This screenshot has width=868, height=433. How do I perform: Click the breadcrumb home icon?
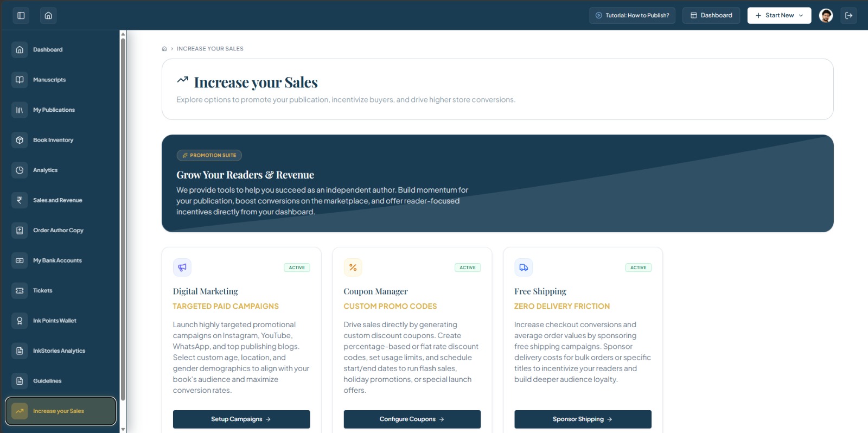tap(164, 49)
